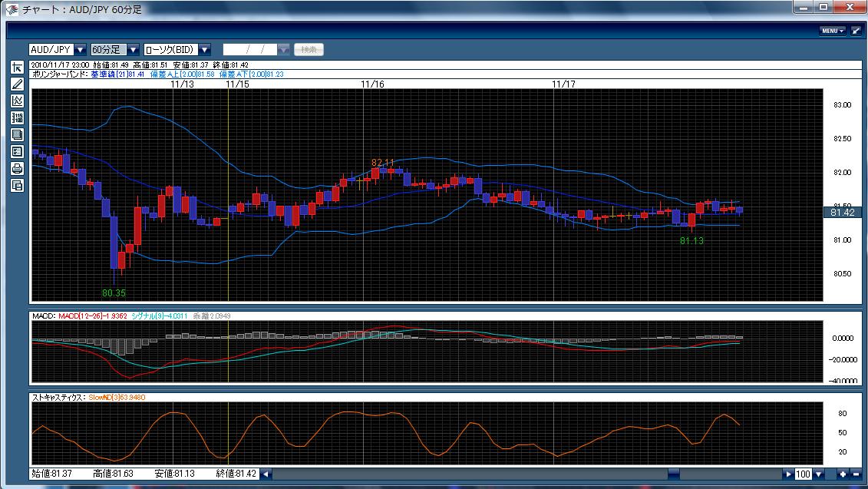Screen dimensions: 868x489
Task: Click the 11/15 date label
Action: click(237, 84)
